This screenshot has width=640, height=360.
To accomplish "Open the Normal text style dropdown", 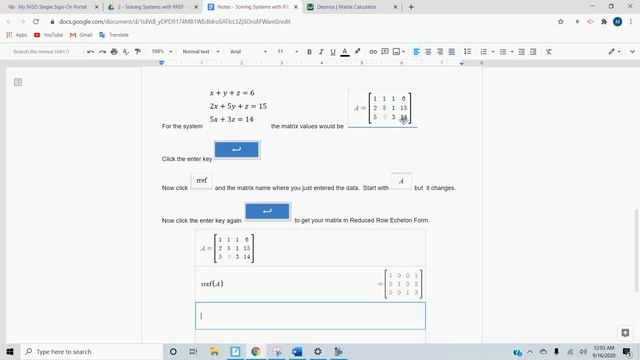I will tap(201, 51).
